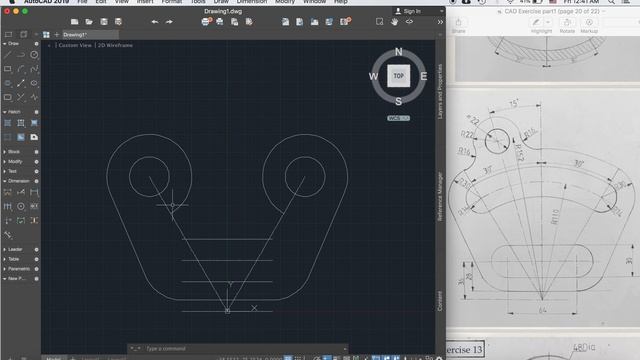Select the Circle tool in Draw panel
Viewport: 640px width, 360px height.
(34, 55)
